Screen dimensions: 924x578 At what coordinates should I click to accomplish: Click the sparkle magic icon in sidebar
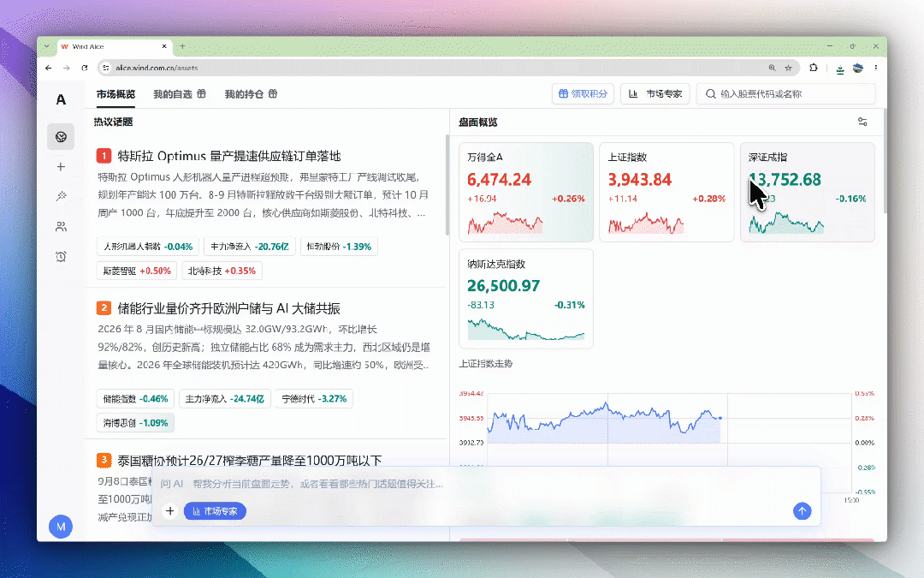click(61, 196)
